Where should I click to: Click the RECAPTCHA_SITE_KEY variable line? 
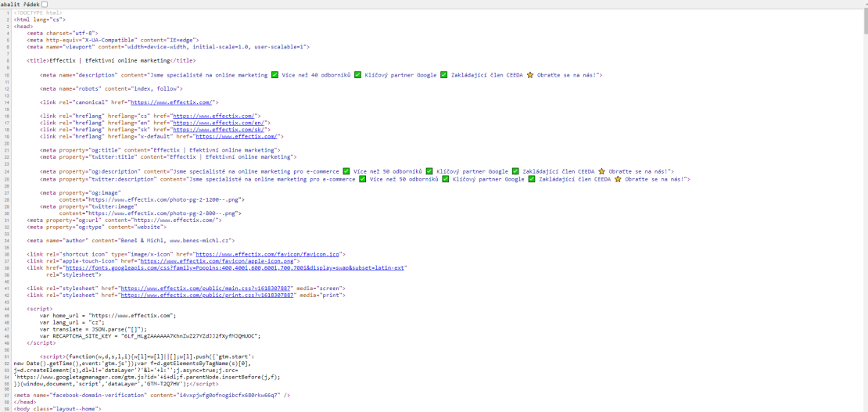(149, 335)
